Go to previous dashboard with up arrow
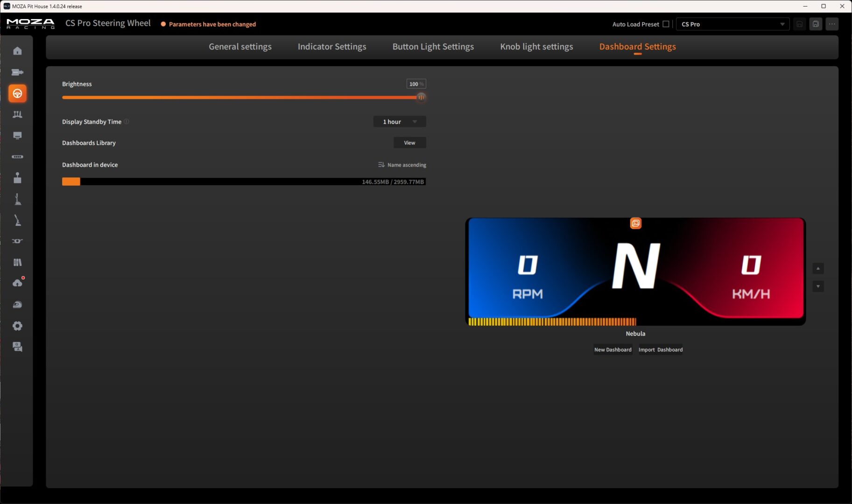 point(818,269)
